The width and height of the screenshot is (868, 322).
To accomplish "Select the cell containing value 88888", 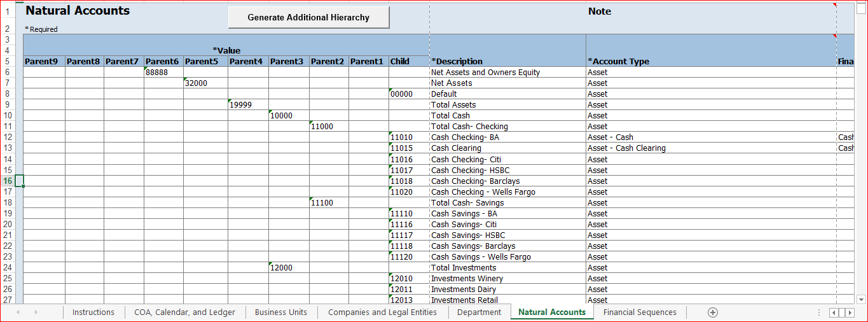I will (x=163, y=73).
